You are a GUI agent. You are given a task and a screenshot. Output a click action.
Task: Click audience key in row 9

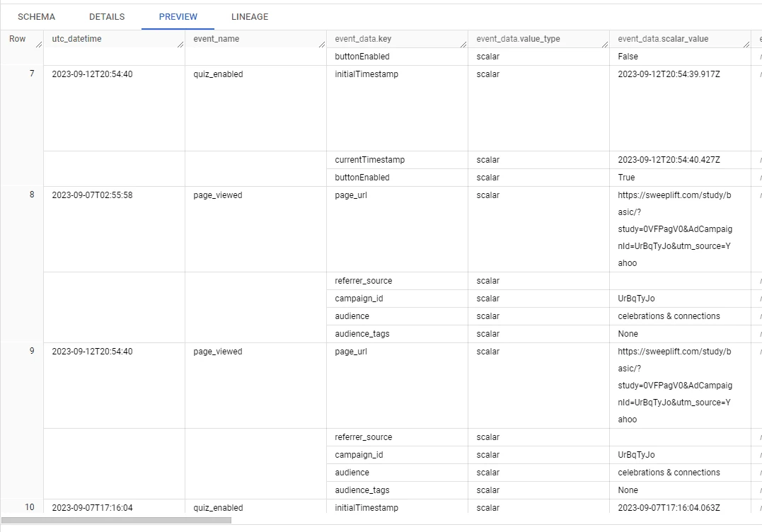coord(352,473)
